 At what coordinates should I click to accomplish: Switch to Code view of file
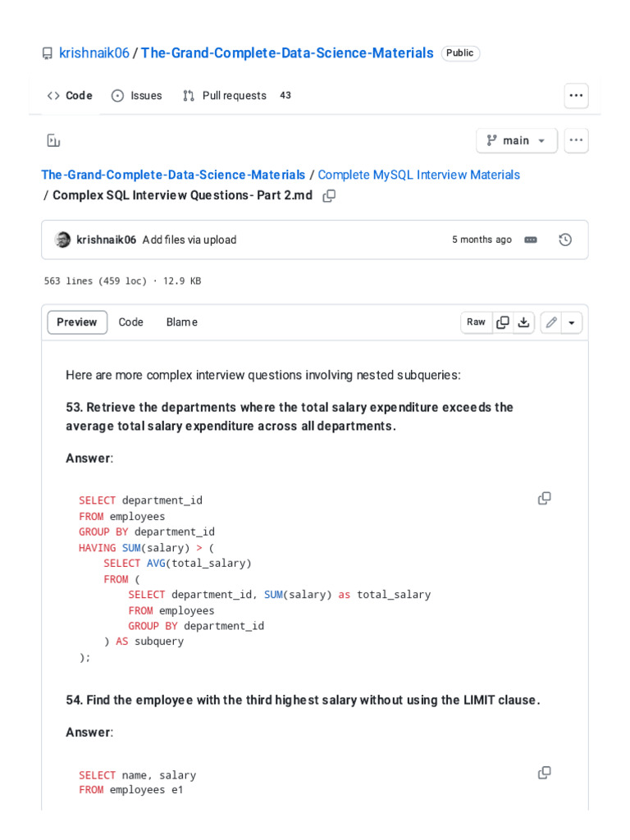click(131, 322)
